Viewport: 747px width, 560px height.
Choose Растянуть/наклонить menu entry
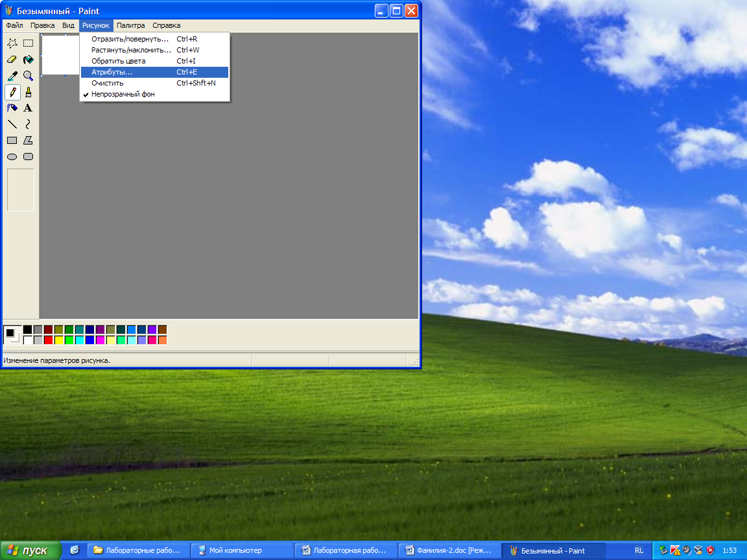[154, 50]
